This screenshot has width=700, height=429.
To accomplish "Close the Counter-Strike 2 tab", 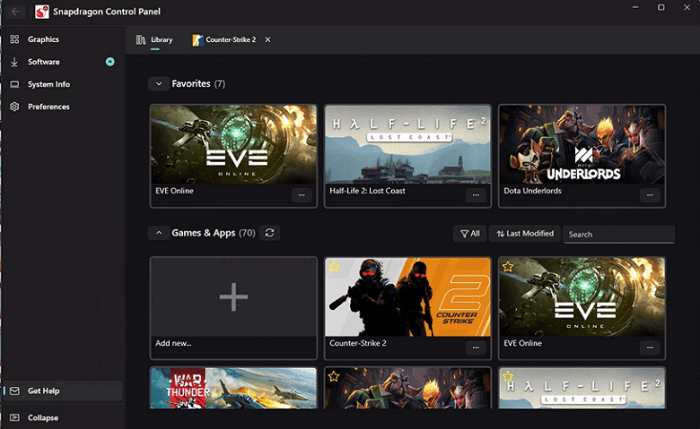I will (267, 40).
